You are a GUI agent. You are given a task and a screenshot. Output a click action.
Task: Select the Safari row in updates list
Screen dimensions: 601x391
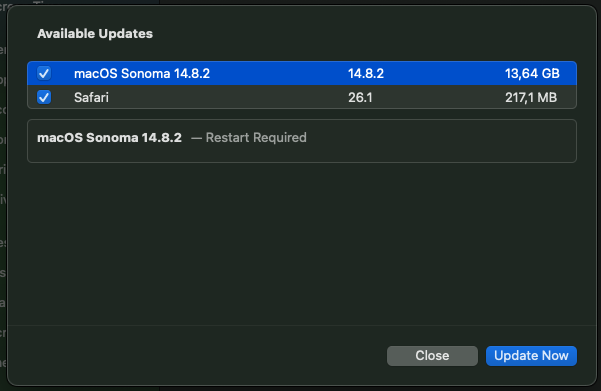302,97
